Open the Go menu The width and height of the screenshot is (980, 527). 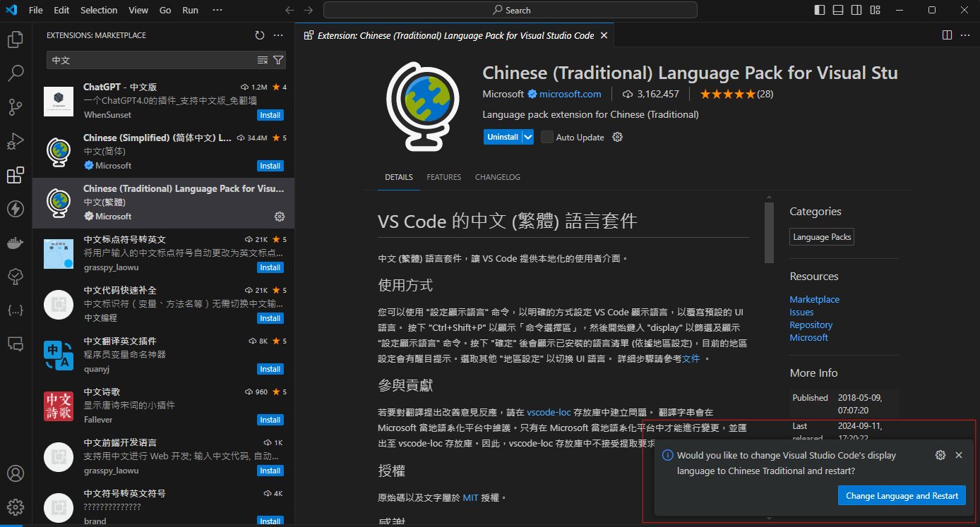[x=165, y=10]
